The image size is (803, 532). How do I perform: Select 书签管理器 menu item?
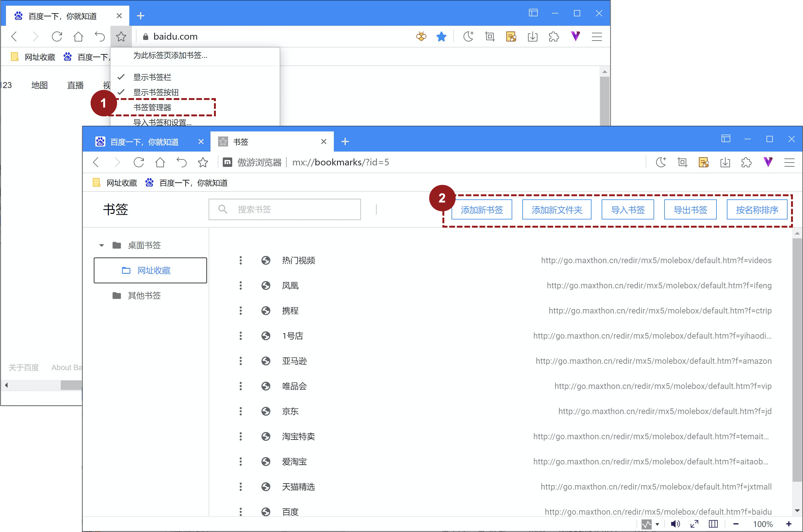[x=195, y=107]
